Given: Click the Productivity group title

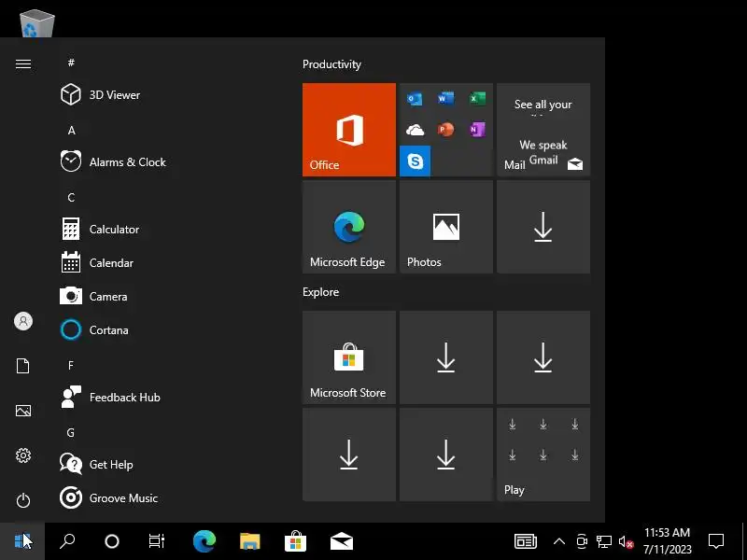Looking at the screenshot, I should (331, 64).
